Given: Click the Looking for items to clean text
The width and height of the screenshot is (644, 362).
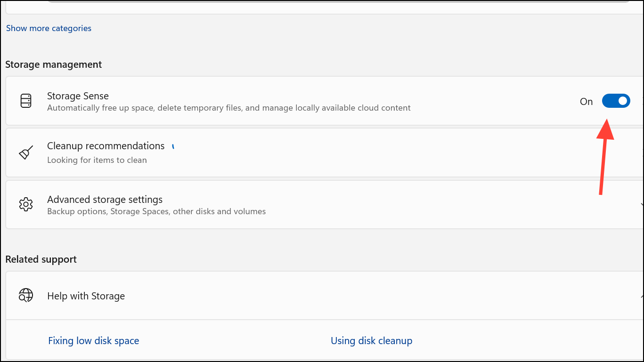Looking at the screenshot, I should (97, 160).
